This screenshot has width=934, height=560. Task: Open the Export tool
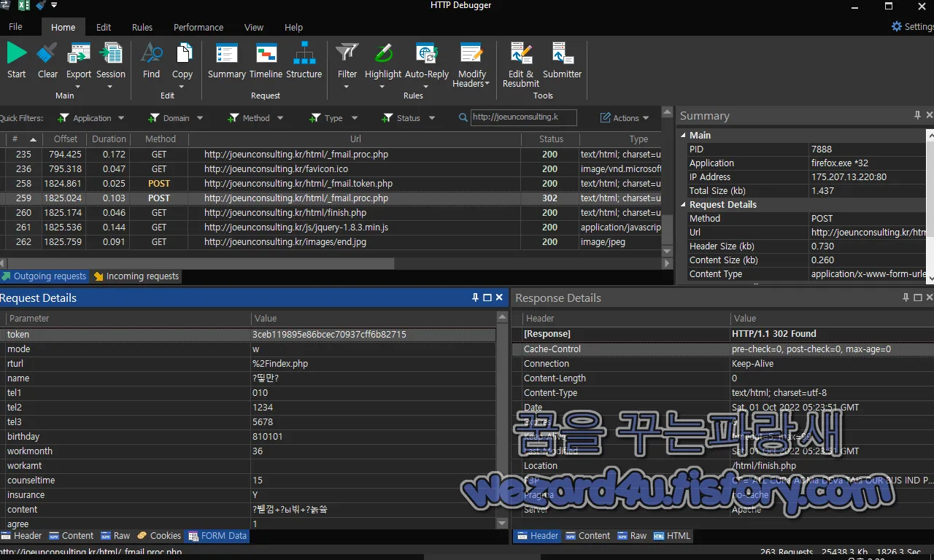(79, 53)
